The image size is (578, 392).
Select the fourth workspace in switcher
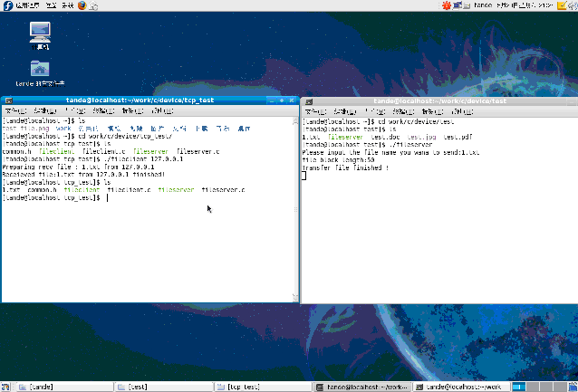coord(560,387)
